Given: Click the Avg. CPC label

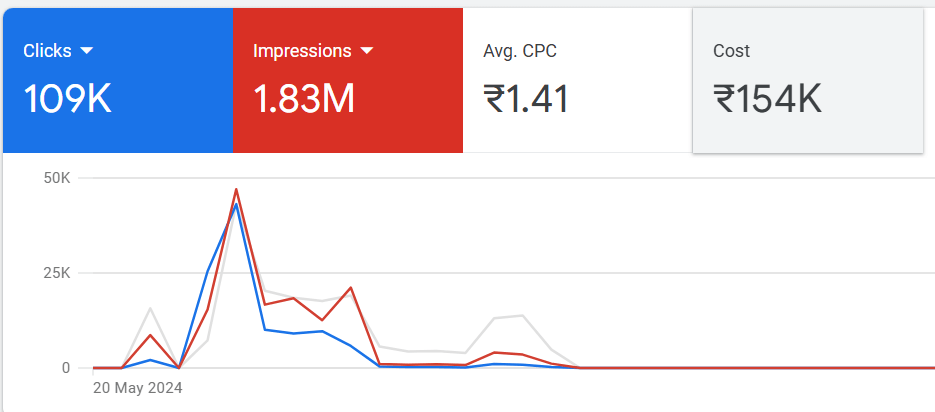Looking at the screenshot, I should point(520,51).
